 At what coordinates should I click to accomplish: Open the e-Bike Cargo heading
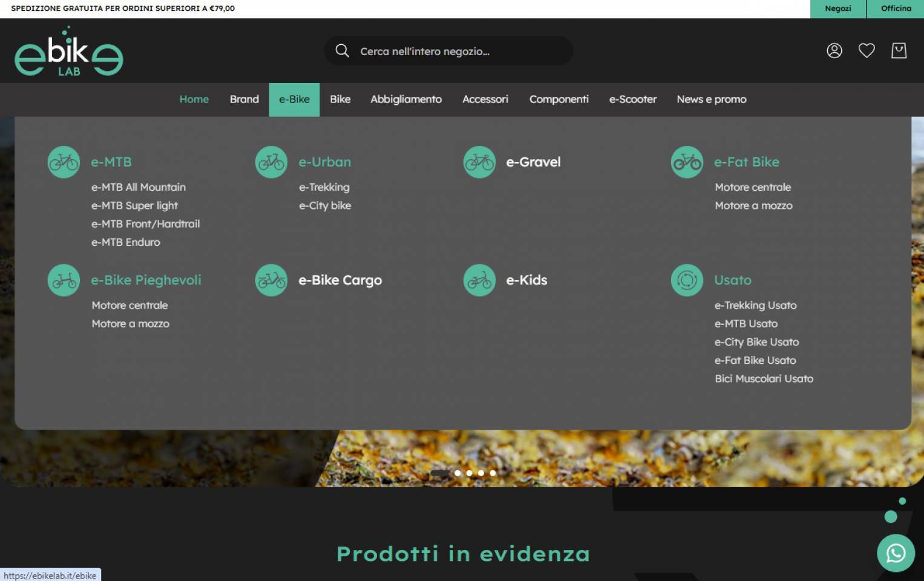click(340, 280)
